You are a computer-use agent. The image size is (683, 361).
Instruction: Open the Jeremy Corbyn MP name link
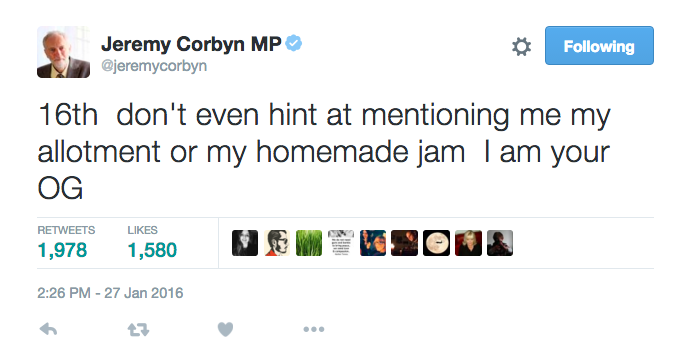tap(191, 44)
